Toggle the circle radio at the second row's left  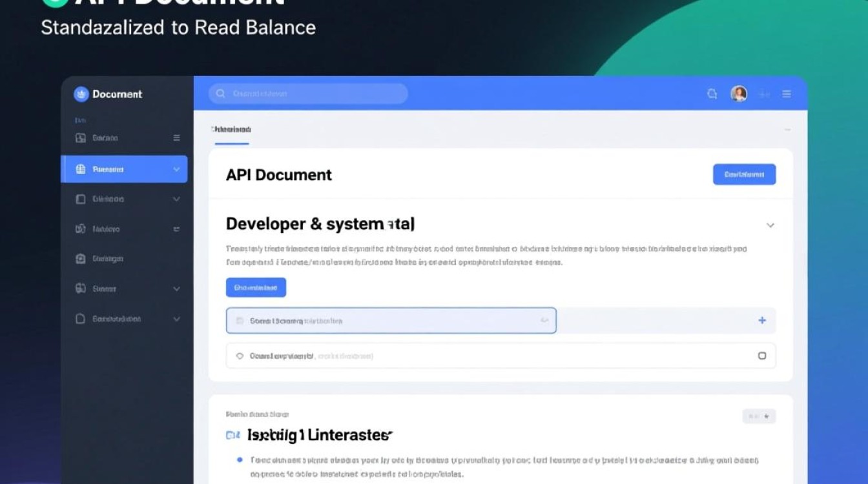pos(240,356)
